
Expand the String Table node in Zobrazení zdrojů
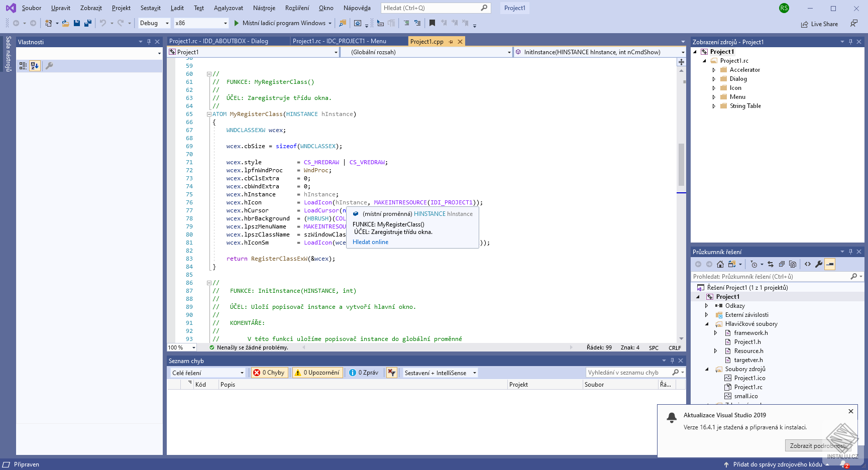tap(715, 106)
